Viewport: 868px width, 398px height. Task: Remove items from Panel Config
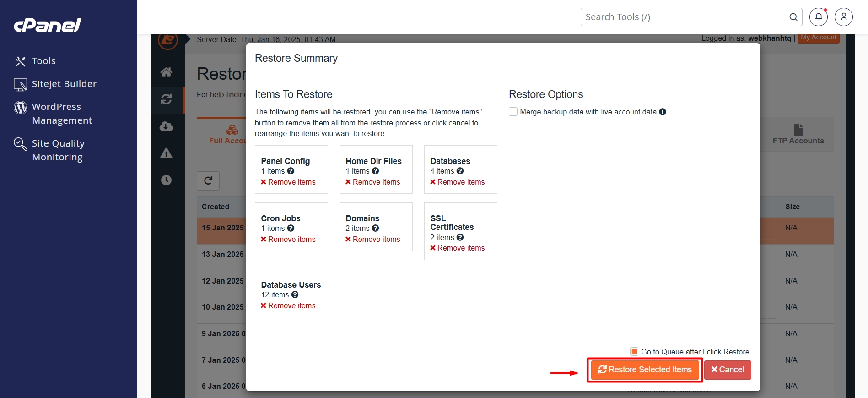coord(288,182)
